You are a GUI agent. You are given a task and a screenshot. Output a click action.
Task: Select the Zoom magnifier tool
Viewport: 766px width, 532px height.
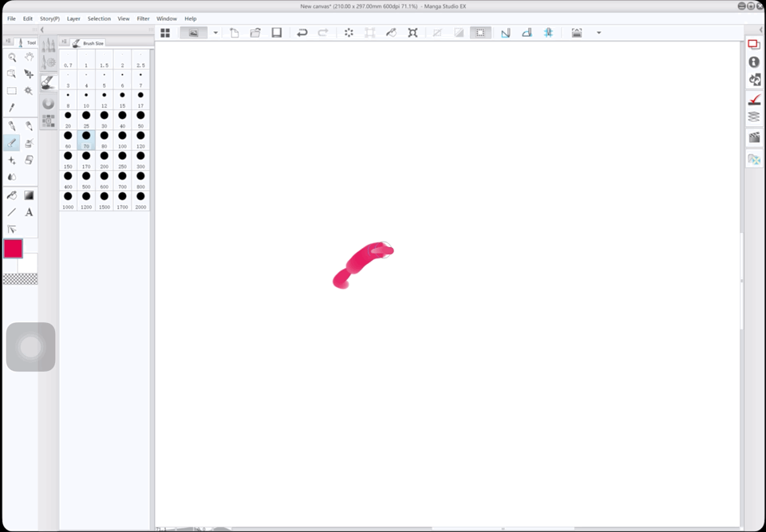coord(12,57)
